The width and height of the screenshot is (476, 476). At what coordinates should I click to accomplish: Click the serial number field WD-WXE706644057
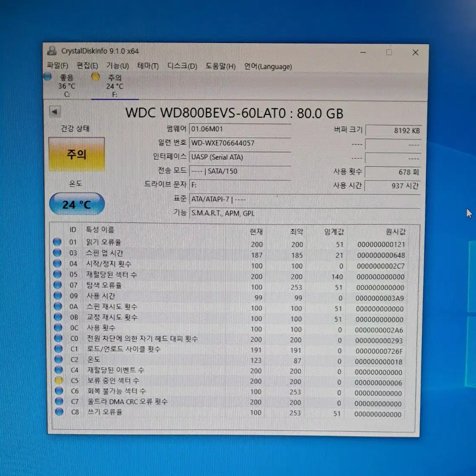[x=240, y=143]
